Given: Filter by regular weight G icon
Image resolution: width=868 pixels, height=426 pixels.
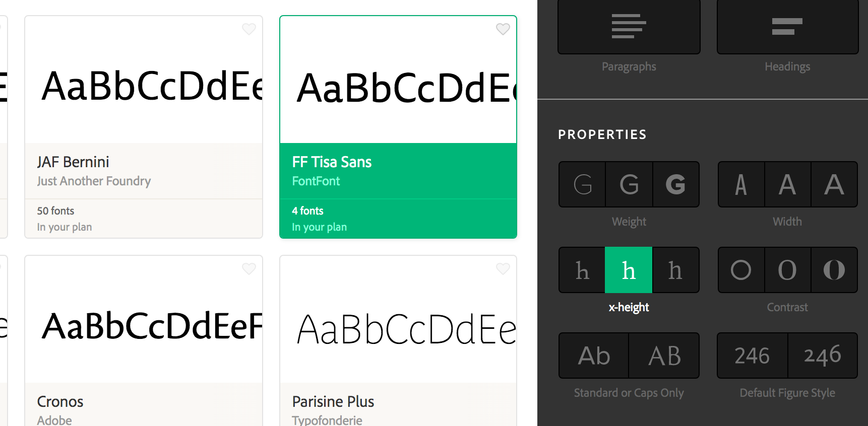Looking at the screenshot, I should pyautogui.click(x=629, y=184).
